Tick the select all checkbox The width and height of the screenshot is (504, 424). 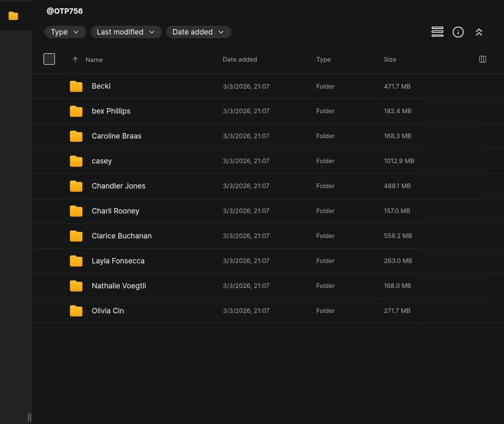(x=49, y=59)
